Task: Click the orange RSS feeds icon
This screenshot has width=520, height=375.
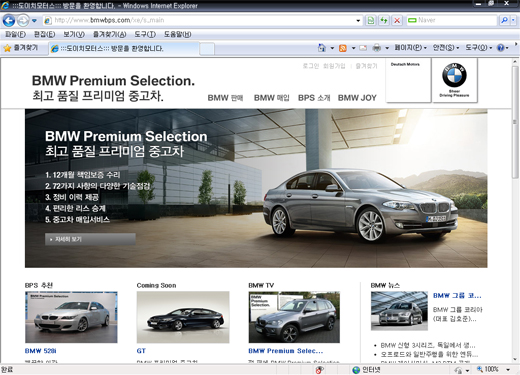Action: tap(343, 48)
